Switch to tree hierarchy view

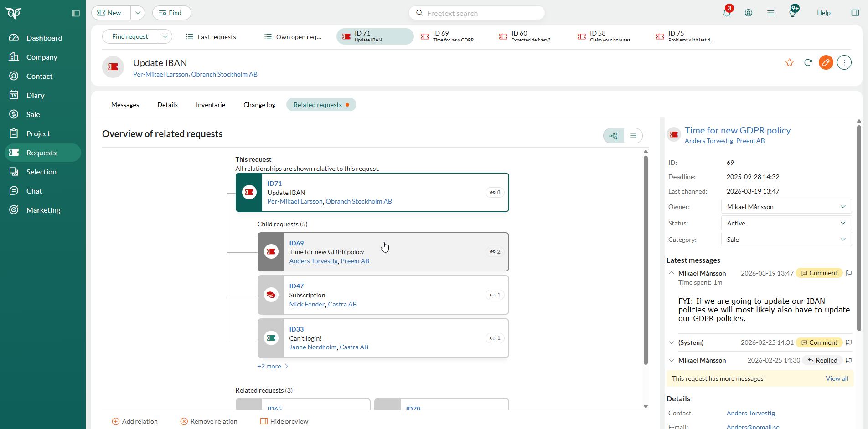pos(614,136)
